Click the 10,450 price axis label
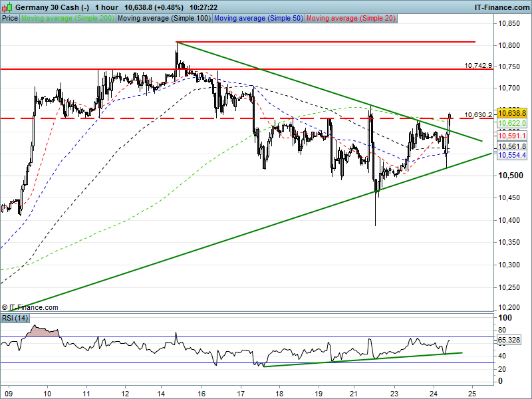The height and width of the screenshot is (399, 532). [x=509, y=198]
